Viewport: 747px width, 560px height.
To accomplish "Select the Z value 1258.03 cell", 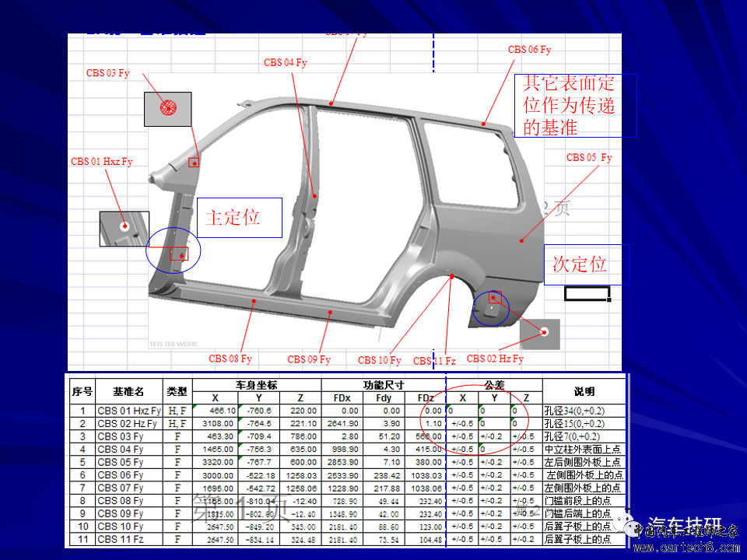I will pyautogui.click(x=300, y=474).
